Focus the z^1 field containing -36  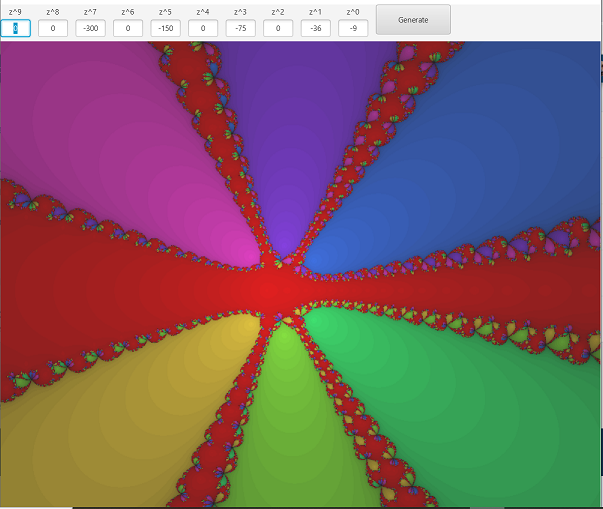coord(315,28)
